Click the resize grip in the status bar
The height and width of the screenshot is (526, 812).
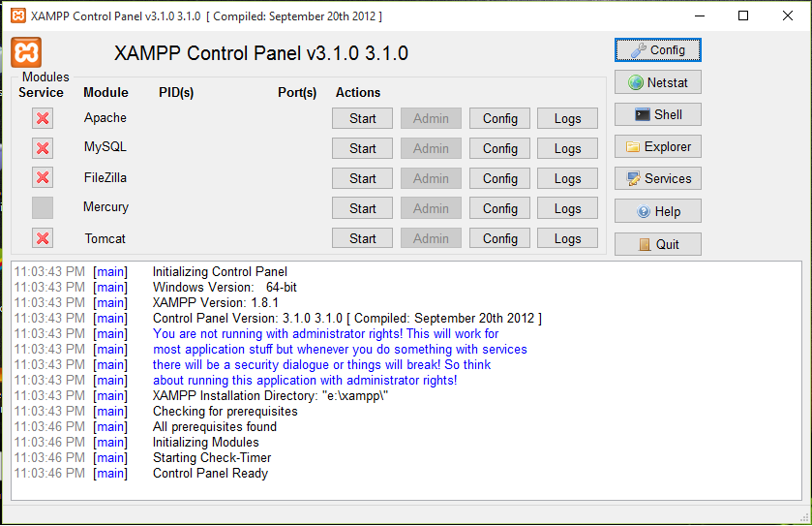click(x=803, y=516)
